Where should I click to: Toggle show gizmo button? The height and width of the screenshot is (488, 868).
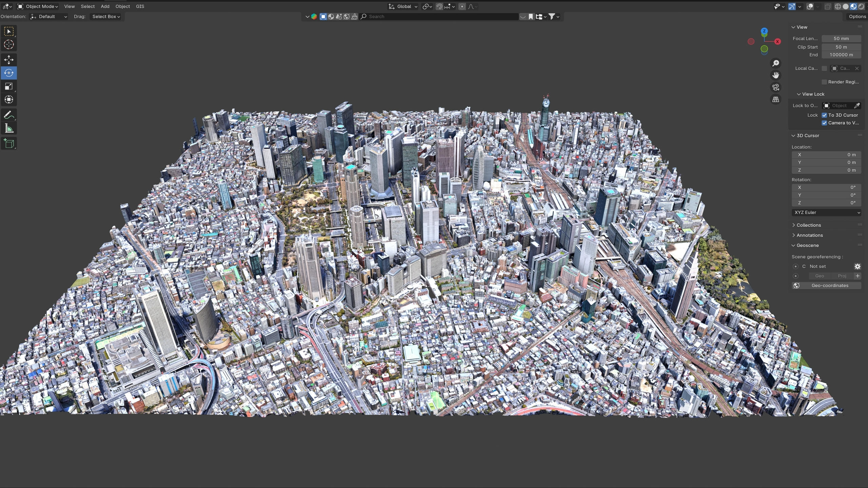(792, 6)
